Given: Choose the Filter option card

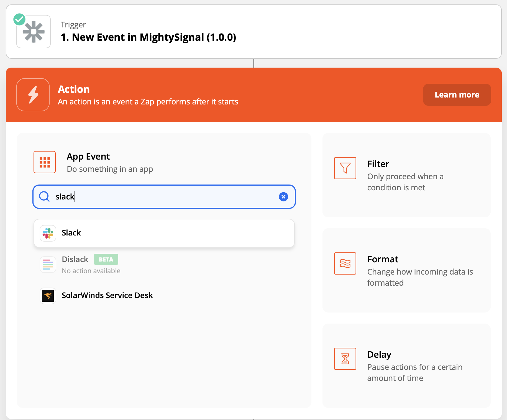Looking at the screenshot, I should (406, 175).
